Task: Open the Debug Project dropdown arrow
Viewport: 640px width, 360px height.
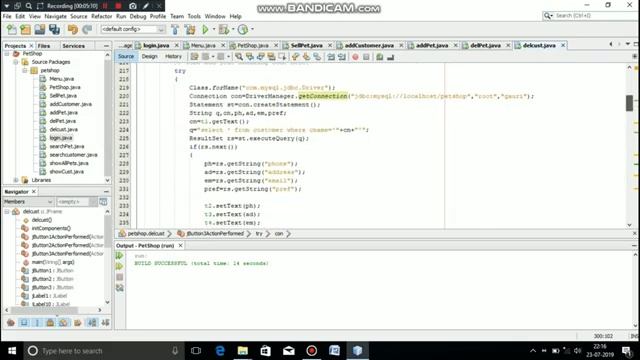Action: point(233,29)
